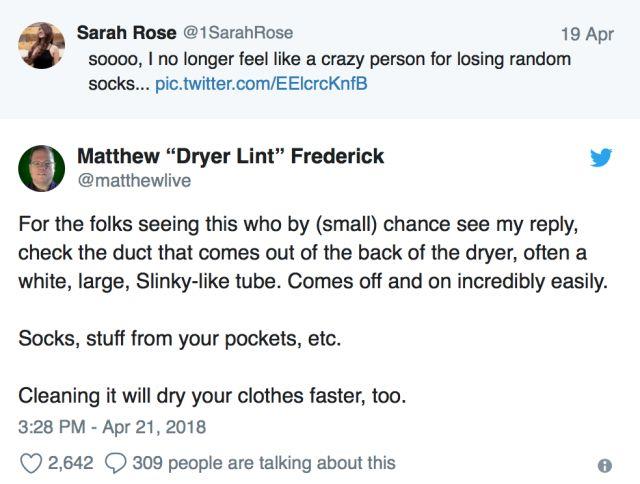640x484 pixels.
Task: Click Matthew "Dryer Lint" Frederick's name
Action: 230,157
